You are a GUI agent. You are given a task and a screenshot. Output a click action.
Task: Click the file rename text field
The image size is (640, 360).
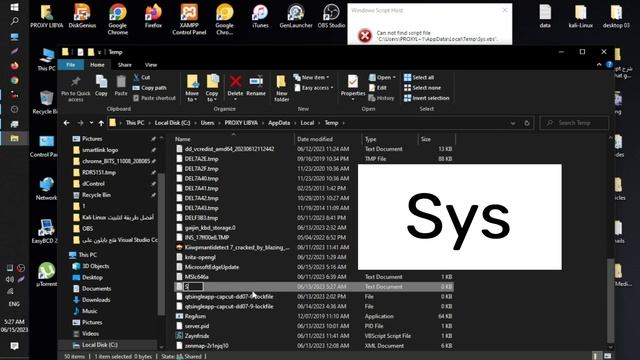pos(193,287)
